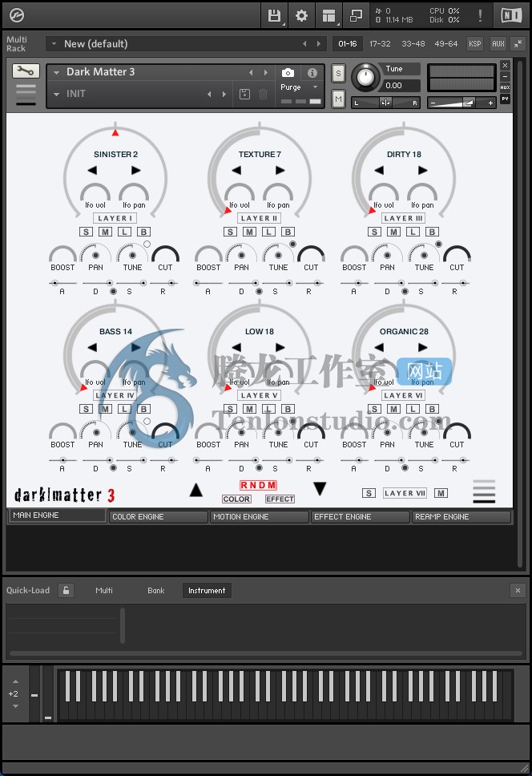Toggle the AUX button
Viewport: 532px width, 776px height.
click(498, 43)
